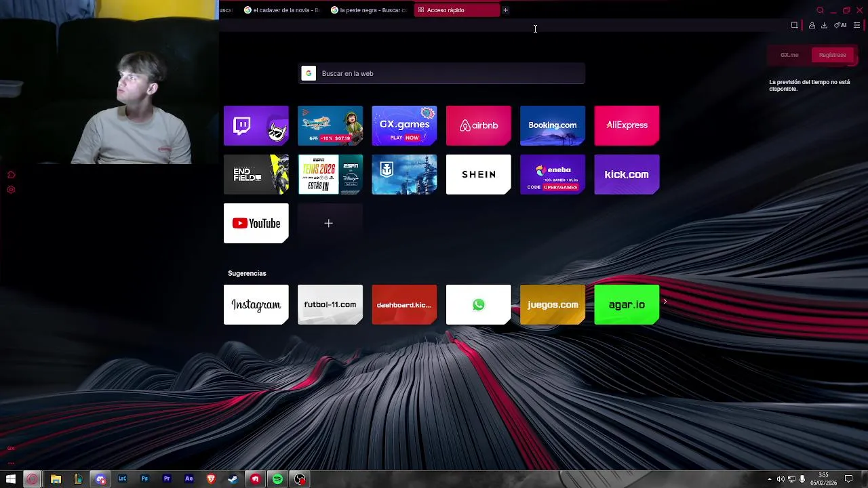
Task: Launch Premiere Pro from the taskbar
Action: pos(167,479)
